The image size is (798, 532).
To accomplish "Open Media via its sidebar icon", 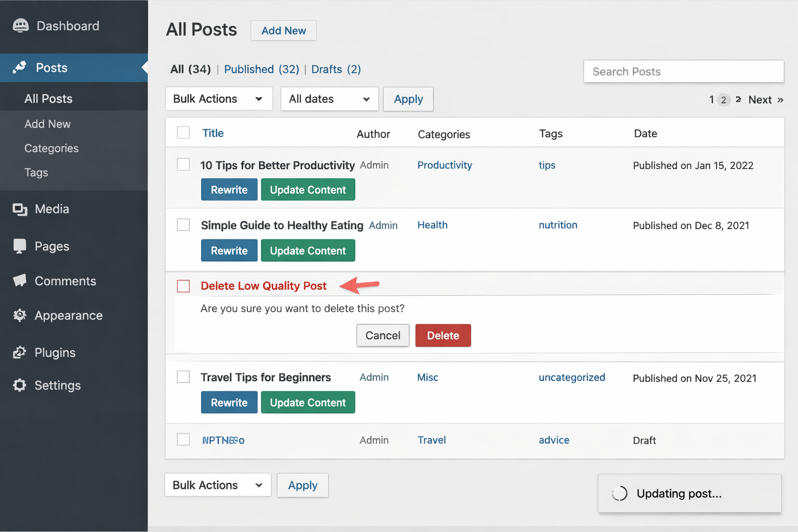I will (x=20, y=209).
